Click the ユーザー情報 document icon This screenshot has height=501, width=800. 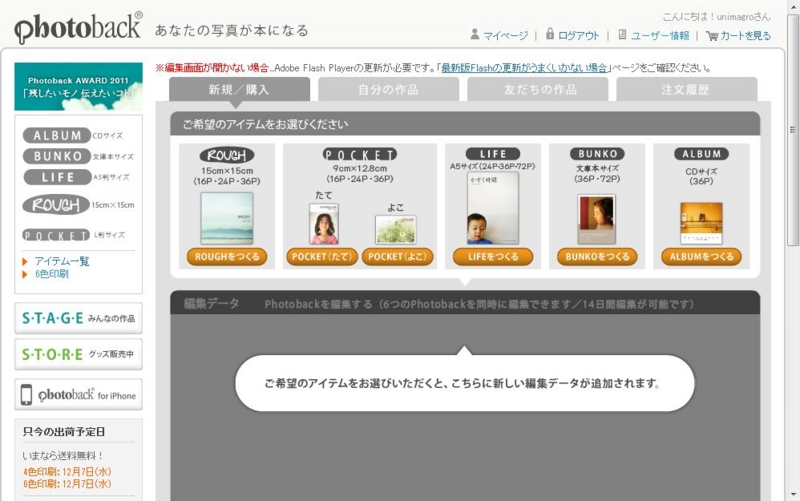622,34
